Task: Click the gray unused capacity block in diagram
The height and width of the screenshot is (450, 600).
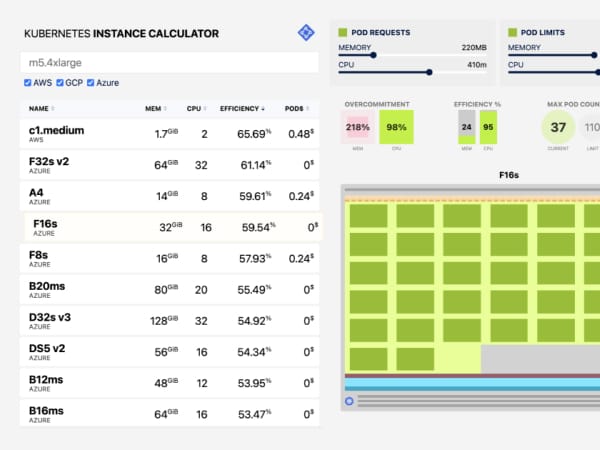Action: (540, 359)
